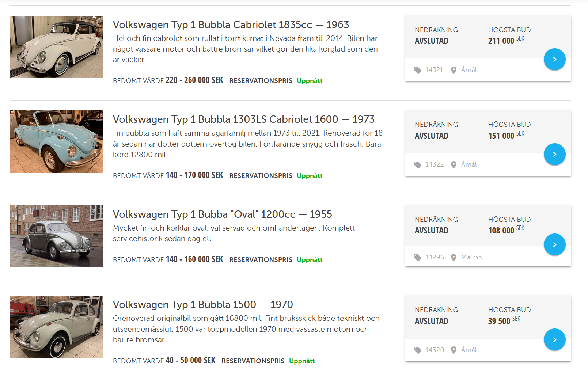Viewport: 588px width, 376px height.
Task: Open the blue arrow for the 1955 Oval
Action: click(554, 244)
